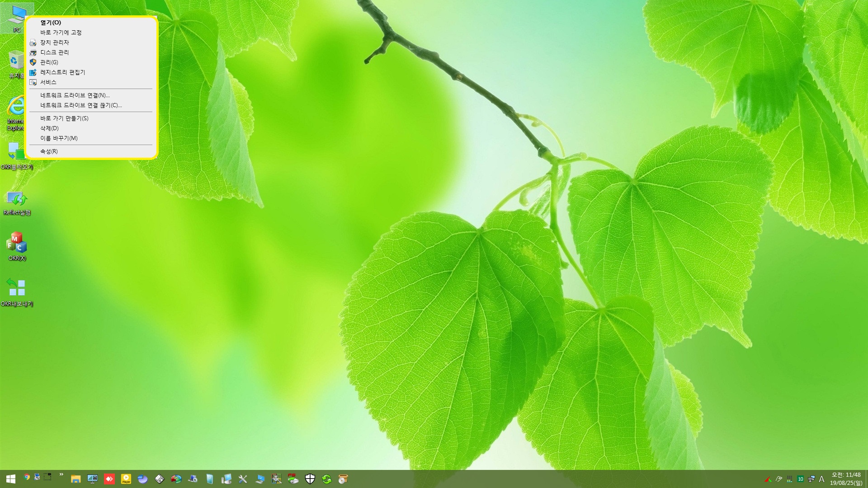This screenshot has width=868, height=488.
Task: Choose 이름 바꾸기(M) menu entry
Action: (91, 138)
